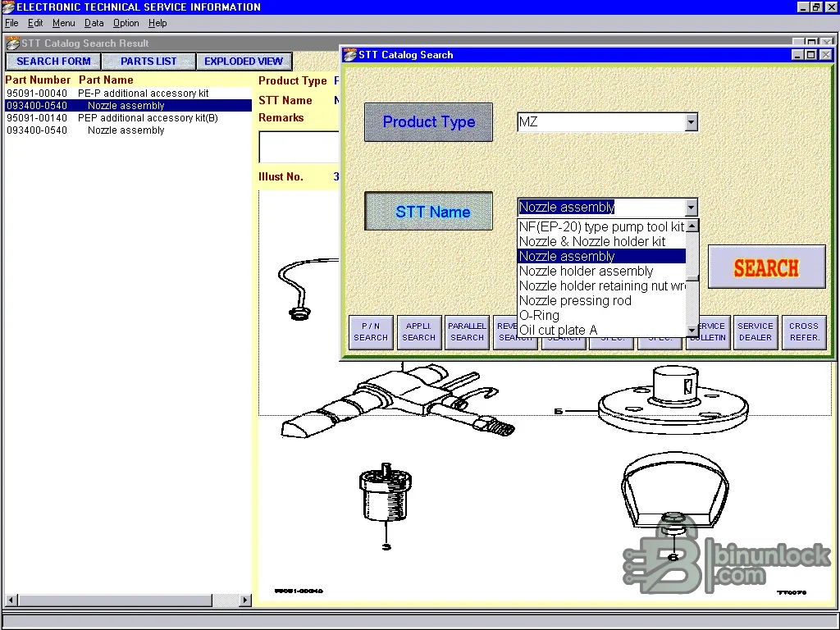
Task: Click the nozzle holder assembly illustration
Action: point(398,403)
